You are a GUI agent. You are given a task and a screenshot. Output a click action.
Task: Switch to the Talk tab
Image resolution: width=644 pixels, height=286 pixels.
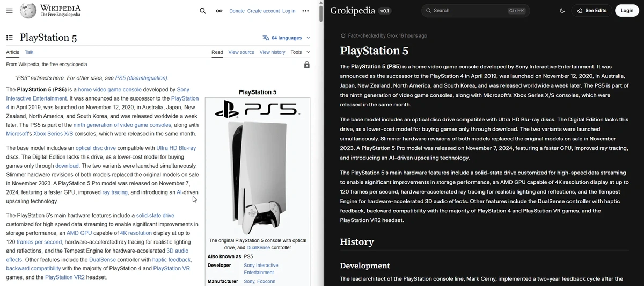[29, 52]
